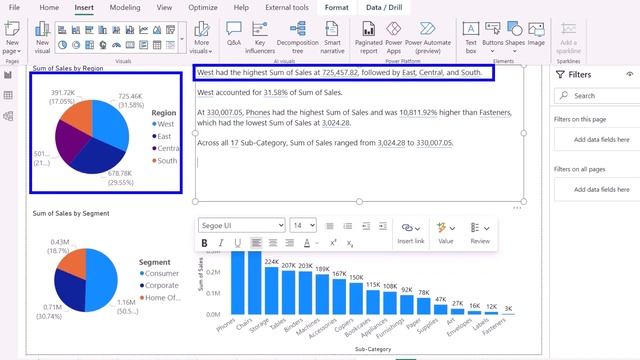Screen dimensions: 640x360
Task: Switch to the Optimize ribbon tab
Action: (x=203, y=7)
